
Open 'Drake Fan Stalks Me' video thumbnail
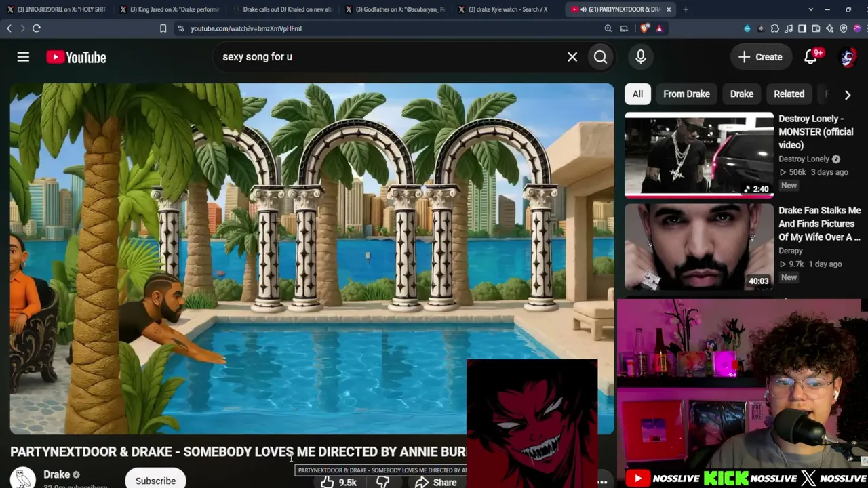(699, 247)
